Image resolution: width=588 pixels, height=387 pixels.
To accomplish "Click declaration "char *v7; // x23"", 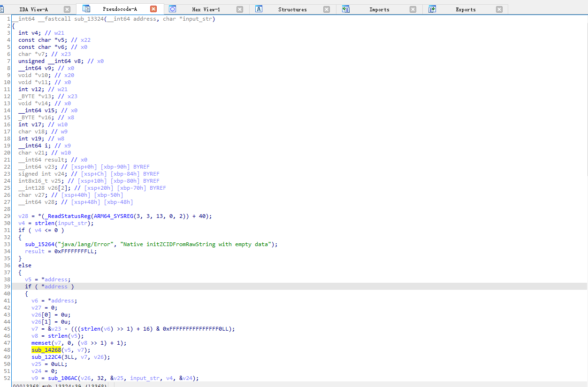I will click(45, 54).
